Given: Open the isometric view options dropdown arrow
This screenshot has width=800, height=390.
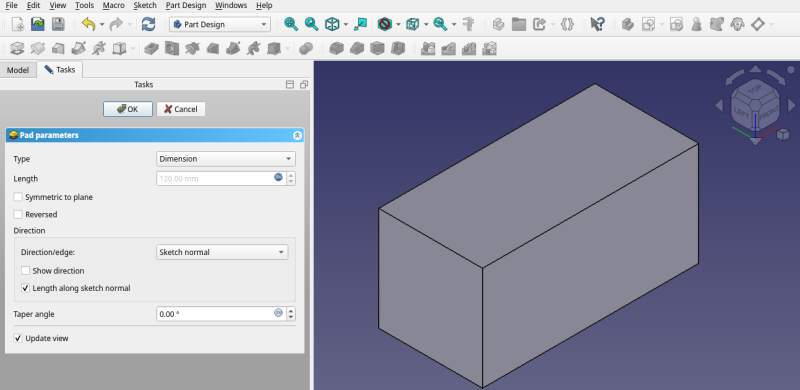Looking at the screenshot, I should tap(345, 24).
